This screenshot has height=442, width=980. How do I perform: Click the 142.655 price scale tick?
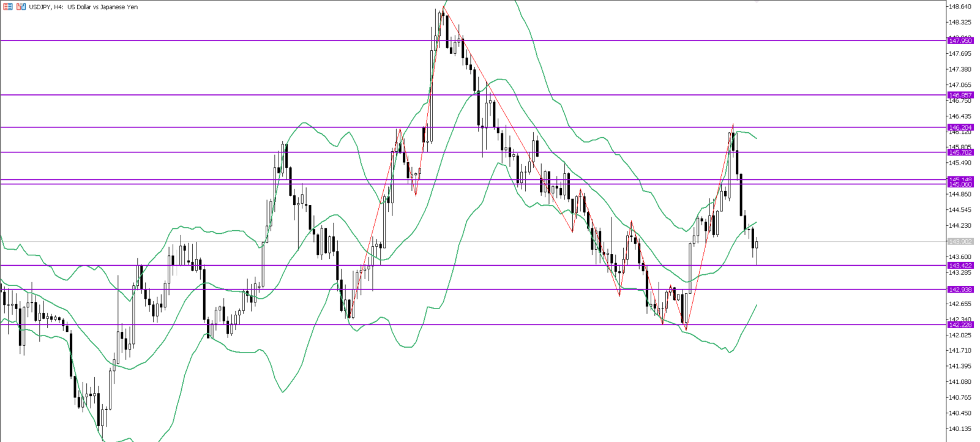tap(959, 304)
